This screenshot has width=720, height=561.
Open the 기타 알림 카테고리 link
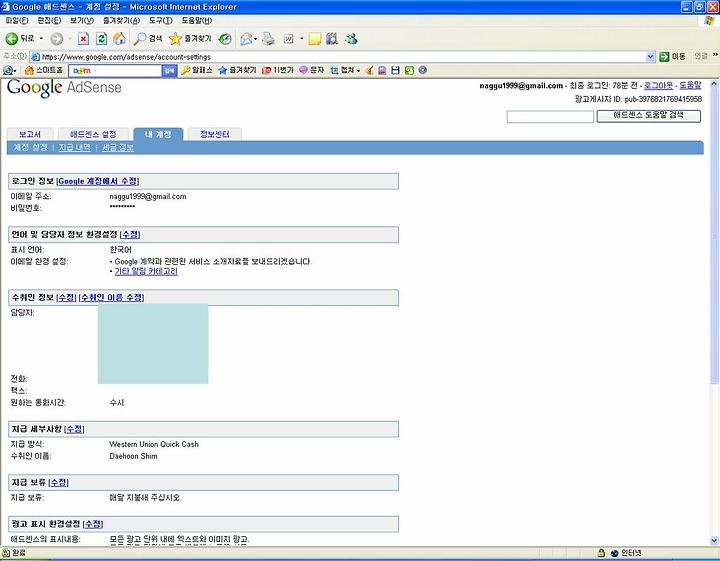(146, 271)
